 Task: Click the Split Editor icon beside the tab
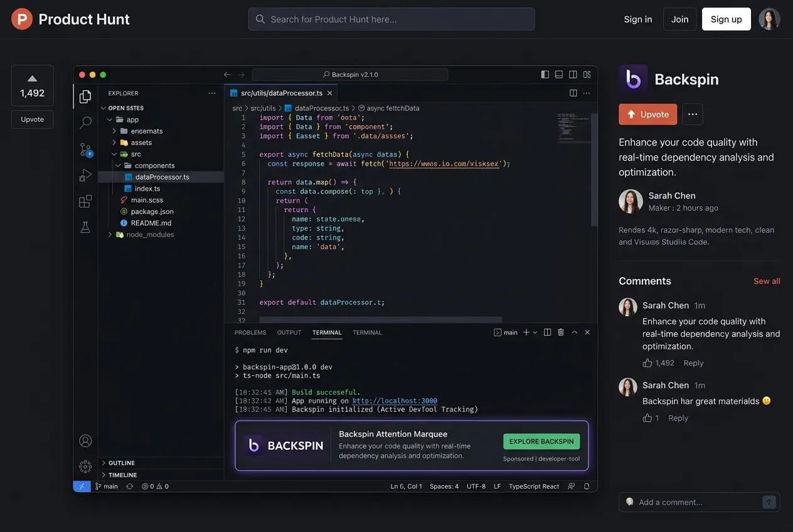[x=573, y=93]
